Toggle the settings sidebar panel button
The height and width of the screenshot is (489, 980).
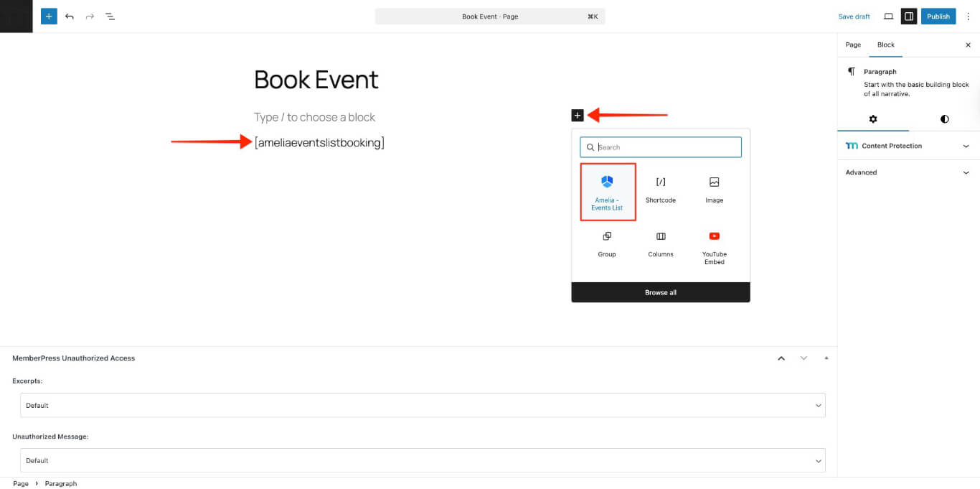click(909, 16)
